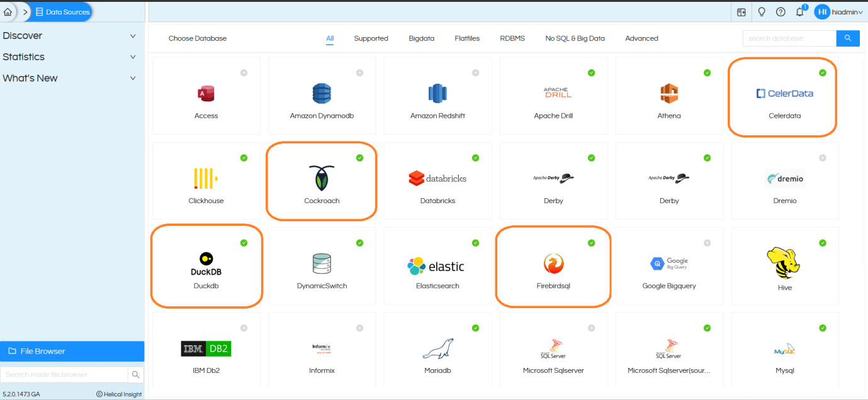Expand the Statistics section
The image size is (868, 400).
pos(69,57)
